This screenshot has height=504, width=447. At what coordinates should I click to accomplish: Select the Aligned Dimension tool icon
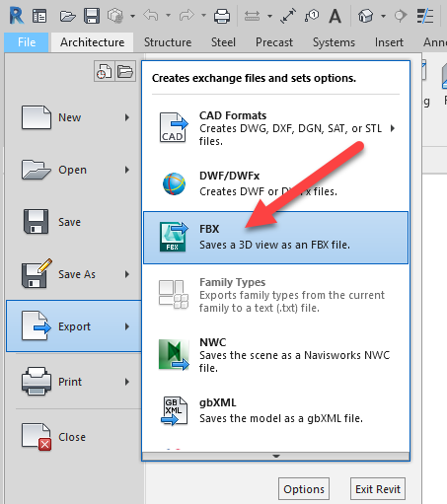click(x=288, y=16)
